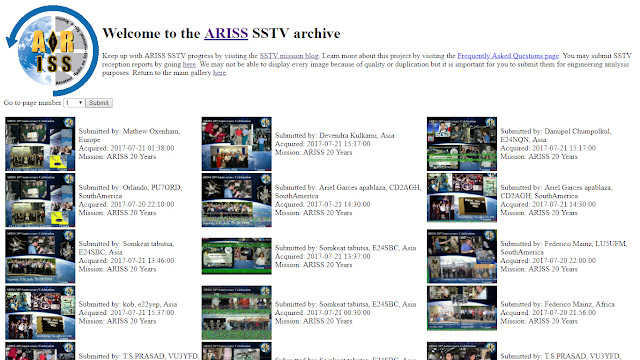Click text 'Acquired: 2017-07-21 00:30:00'
This screenshot has width=640, height=360.
tap(322, 313)
